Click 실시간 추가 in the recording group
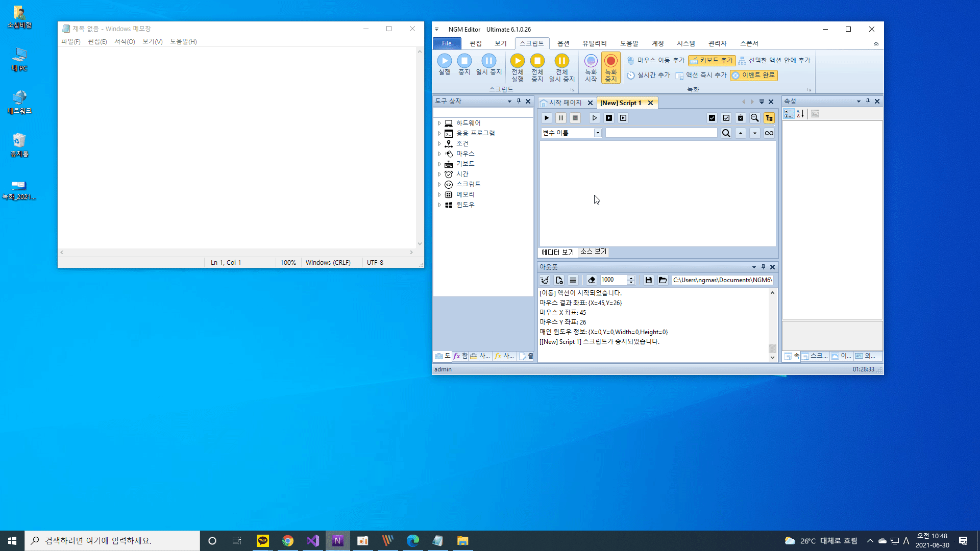Image resolution: width=980 pixels, height=551 pixels. point(648,75)
